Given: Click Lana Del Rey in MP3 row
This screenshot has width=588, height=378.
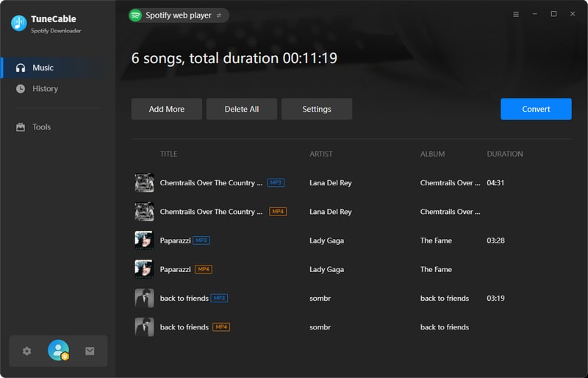Looking at the screenshot, I should pos(330,183).
